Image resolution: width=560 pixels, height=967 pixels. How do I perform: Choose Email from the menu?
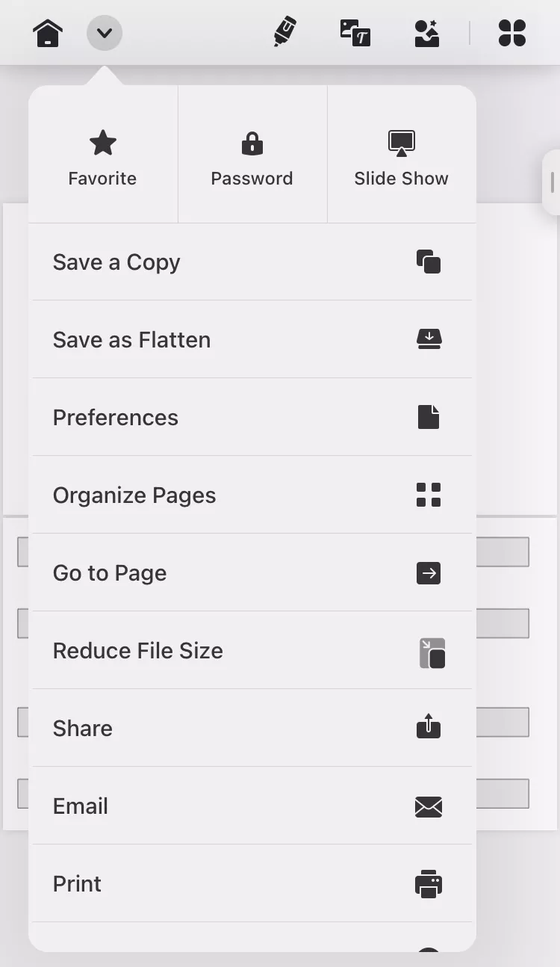click(252, 806)
